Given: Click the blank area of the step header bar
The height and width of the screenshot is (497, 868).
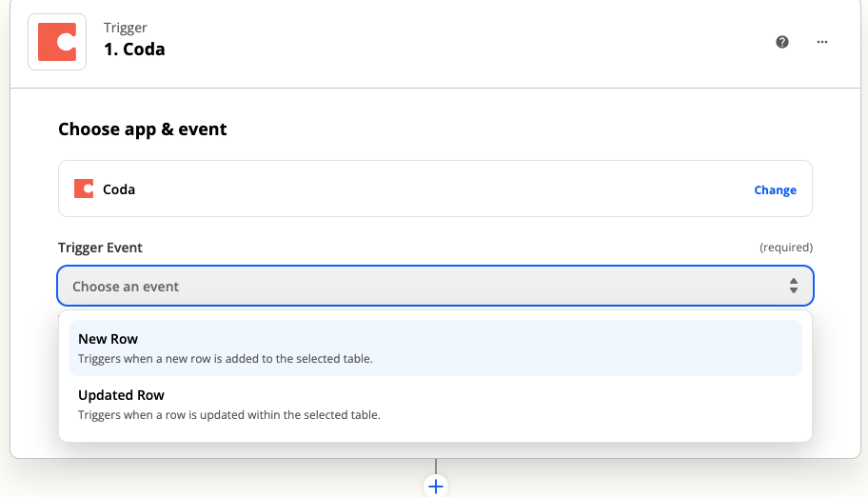Looking at the screenshot, I should pyautogui.click(x=476, y=42).
